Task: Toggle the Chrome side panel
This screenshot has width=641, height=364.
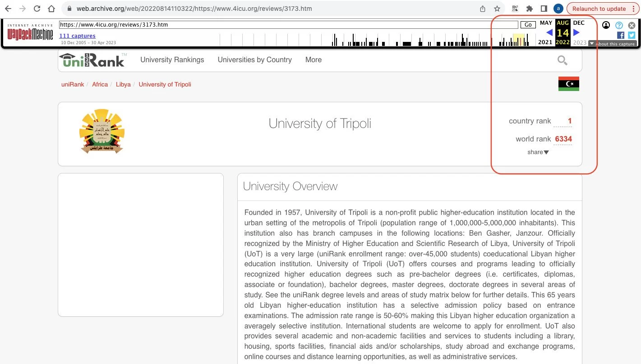Action: click(x=544, y=9)
